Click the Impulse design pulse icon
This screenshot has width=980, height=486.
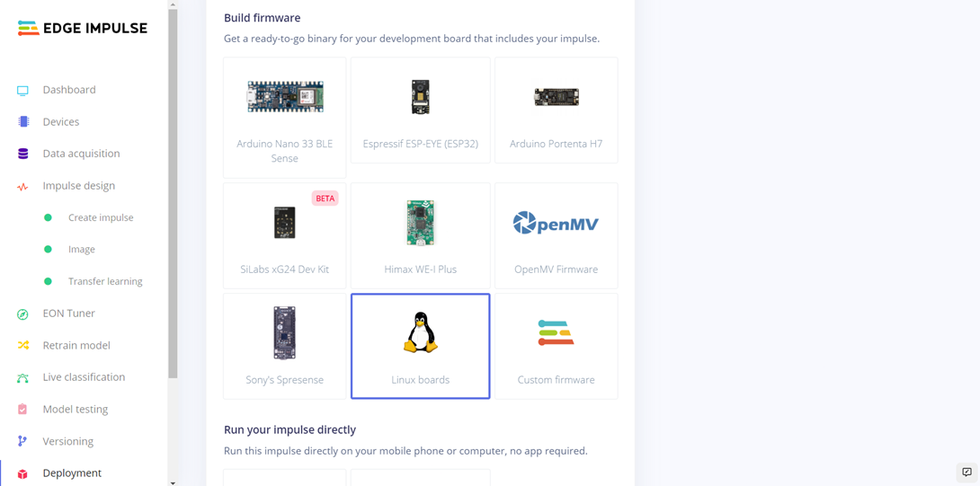tap(22, 186)
